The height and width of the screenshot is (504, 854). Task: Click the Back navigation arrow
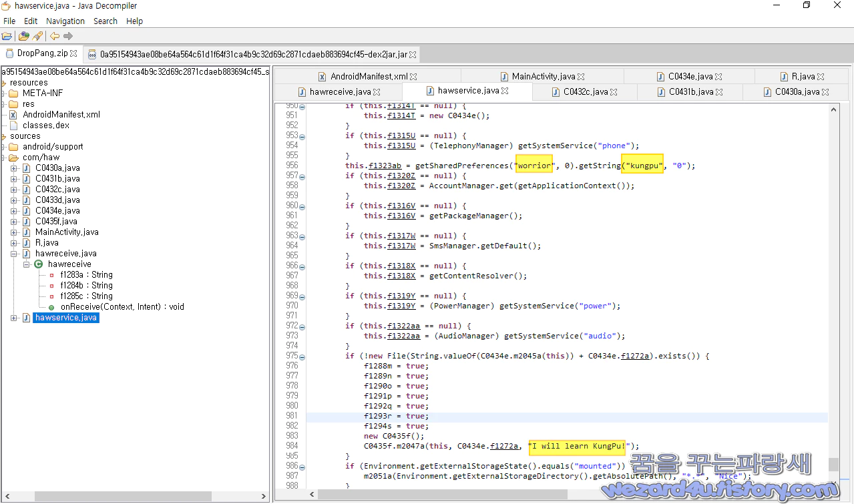coord(55,36)
